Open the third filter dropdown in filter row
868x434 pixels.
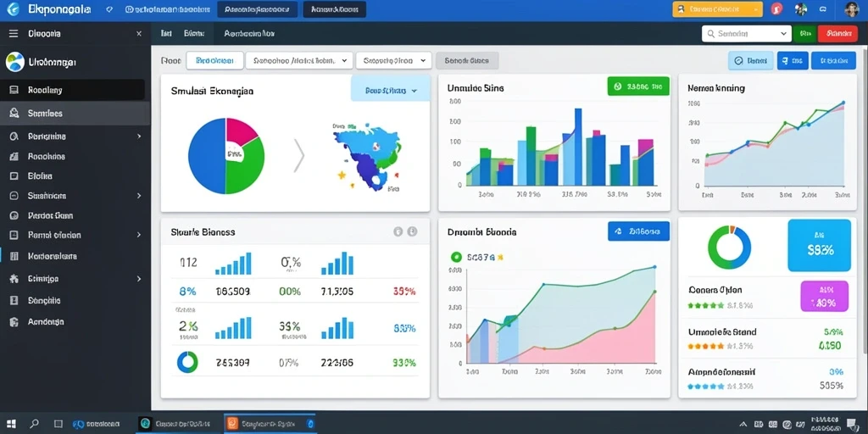[393, 61]
